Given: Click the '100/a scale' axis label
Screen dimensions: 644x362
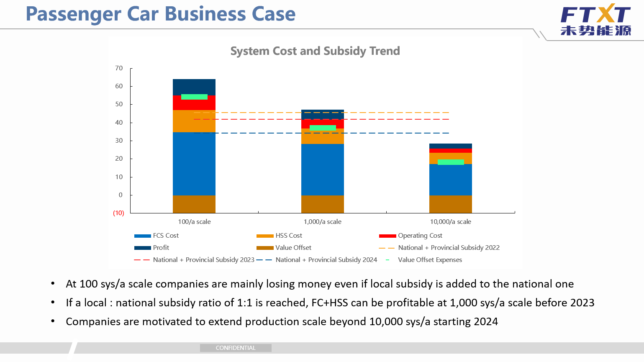Looking at the screenshot, I should pyautogui.click(x=194, y=222).
